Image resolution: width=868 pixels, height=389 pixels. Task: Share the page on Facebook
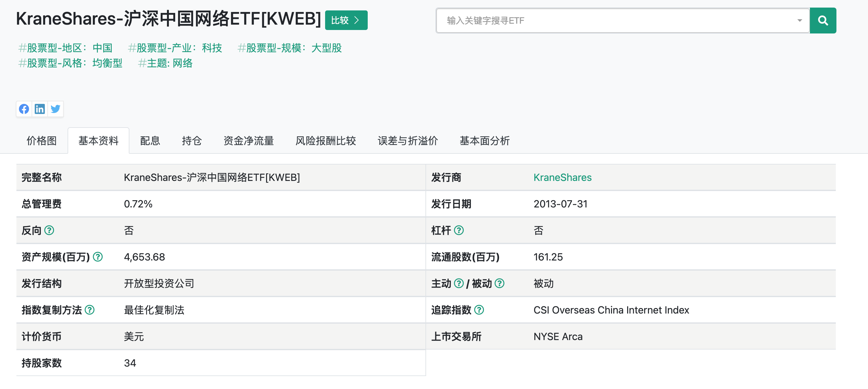[24, 109]
